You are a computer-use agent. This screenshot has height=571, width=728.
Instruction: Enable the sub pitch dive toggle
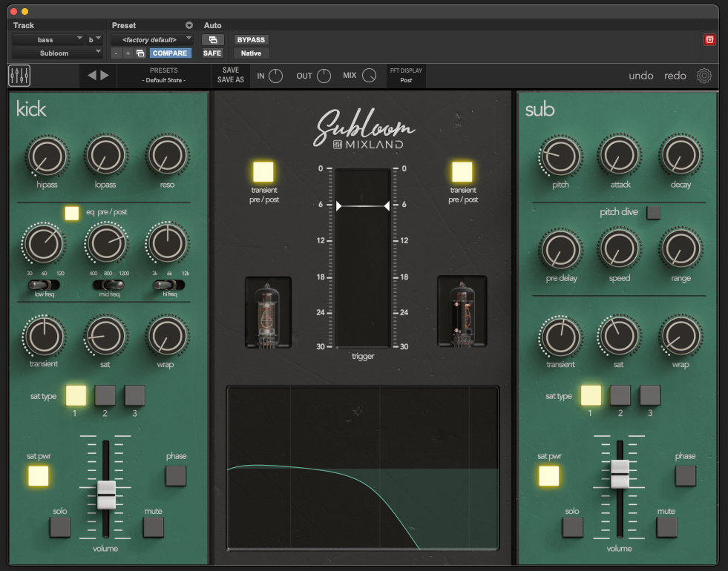pyautogui.click(x=653, y=213)
